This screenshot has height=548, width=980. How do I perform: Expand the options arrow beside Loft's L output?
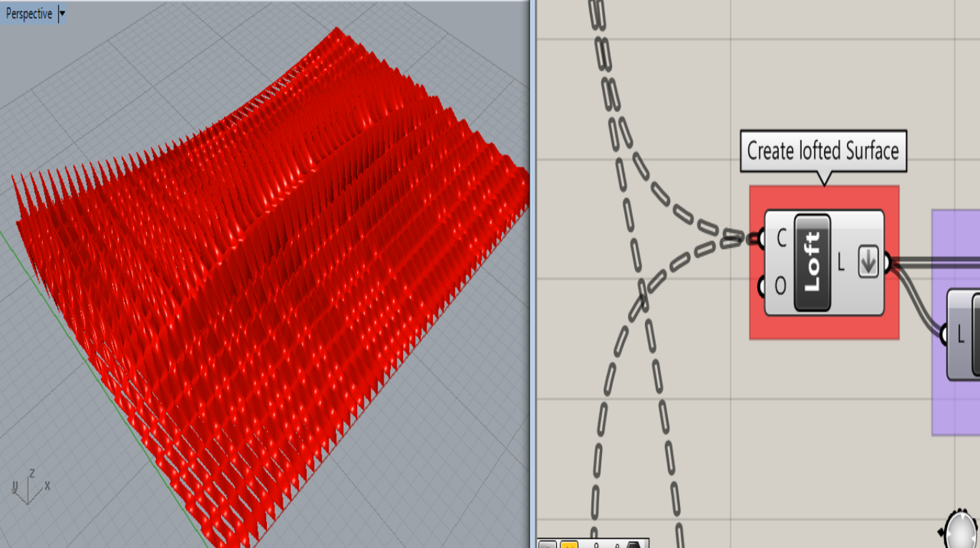868,262
